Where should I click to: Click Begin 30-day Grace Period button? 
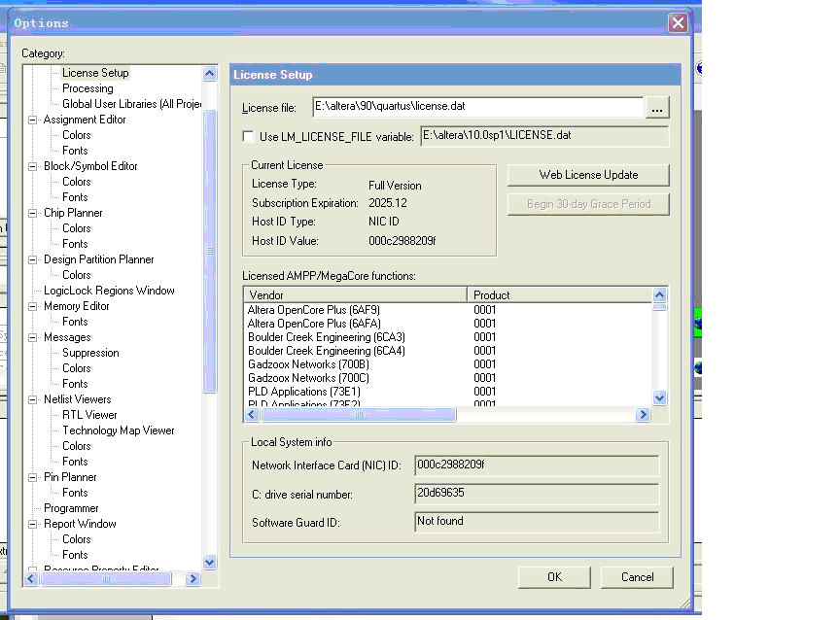(x=588, y=204)
